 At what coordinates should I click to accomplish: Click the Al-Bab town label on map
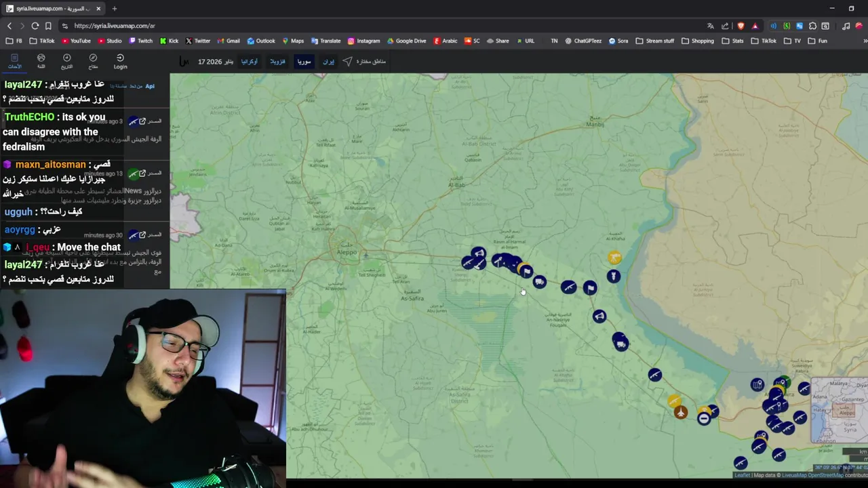click(458, 184)
